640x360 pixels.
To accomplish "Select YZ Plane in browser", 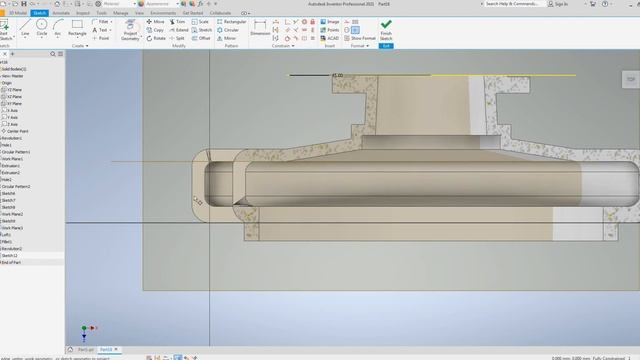I will [x=12, y=90].
